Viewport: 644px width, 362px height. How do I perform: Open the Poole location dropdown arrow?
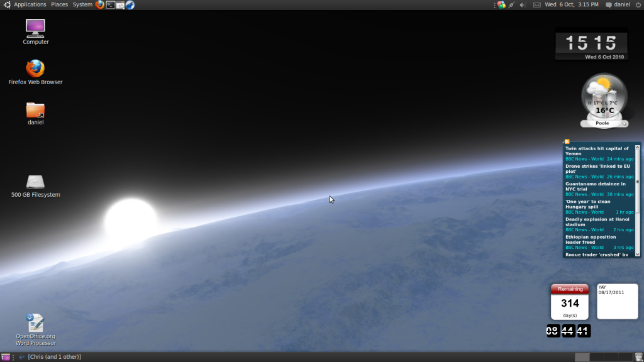pyautogui.click(x=625, y=124)
